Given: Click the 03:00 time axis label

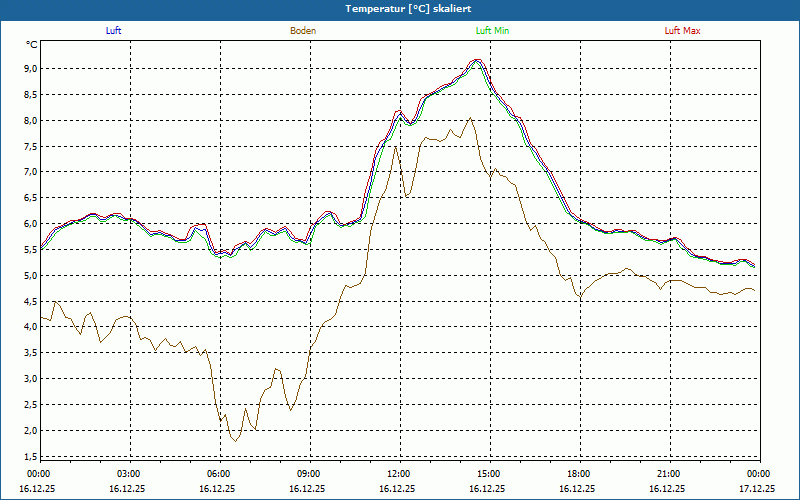Looking at the screenshot, I should [x=129, y=474].
